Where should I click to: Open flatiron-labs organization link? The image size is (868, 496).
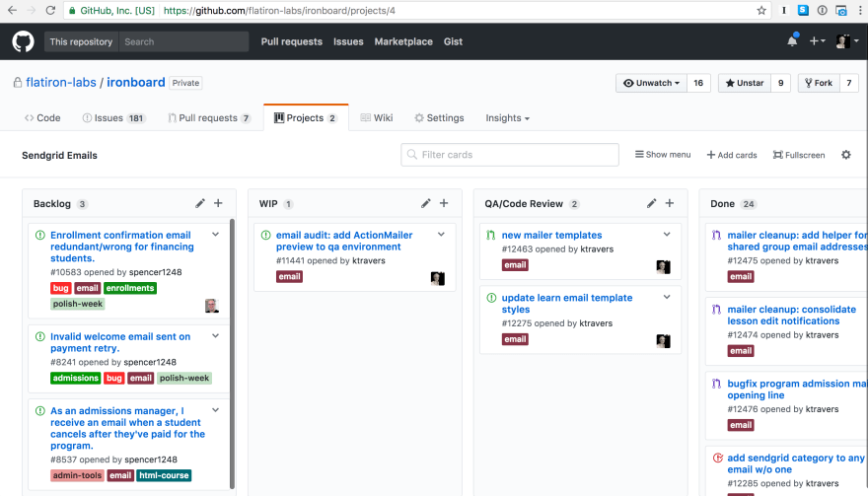[x=61, y=83]
